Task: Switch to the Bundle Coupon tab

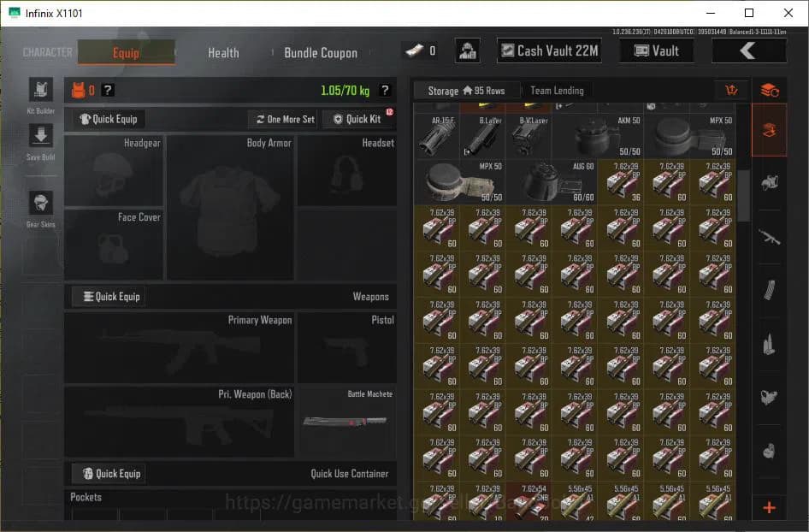Action: (x=321, y=53)
